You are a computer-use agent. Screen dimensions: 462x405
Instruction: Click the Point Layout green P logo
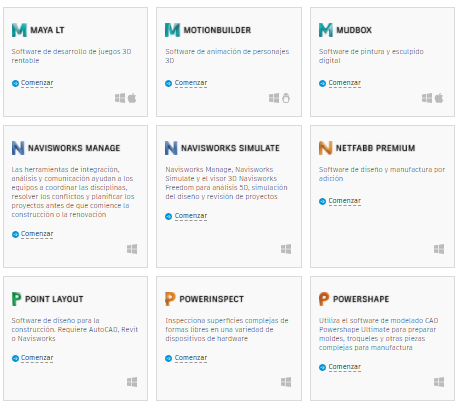pyautogui.click(x=16, y=299)
